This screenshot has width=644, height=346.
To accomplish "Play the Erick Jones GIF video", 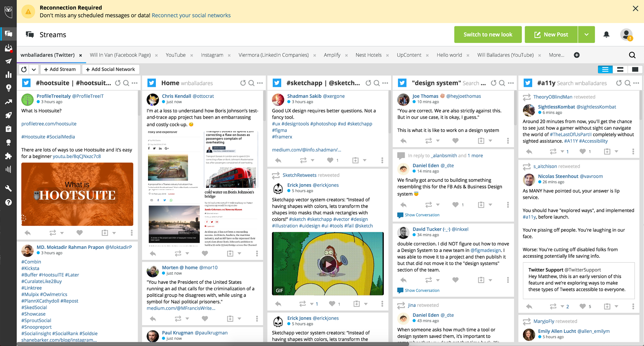I will [x=328, y=264].
